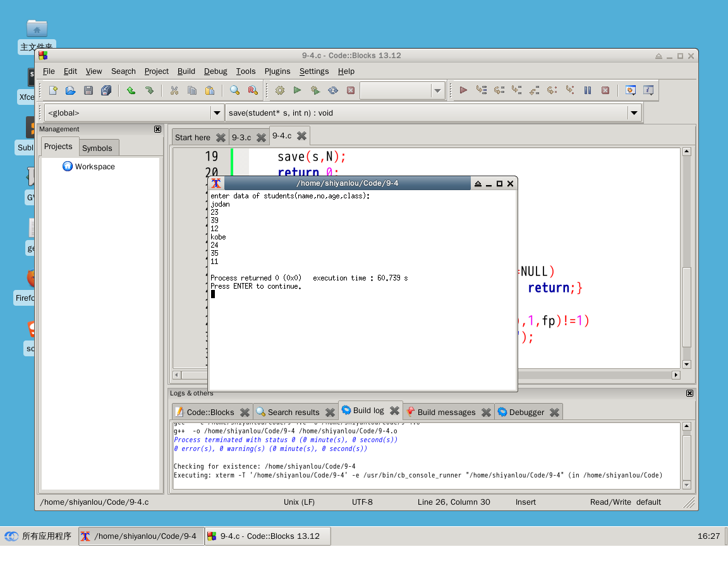Expand the <global> scope dropdown
This screenshot has width=728, height=566.
pyautogui.click(x=217, y=112)
